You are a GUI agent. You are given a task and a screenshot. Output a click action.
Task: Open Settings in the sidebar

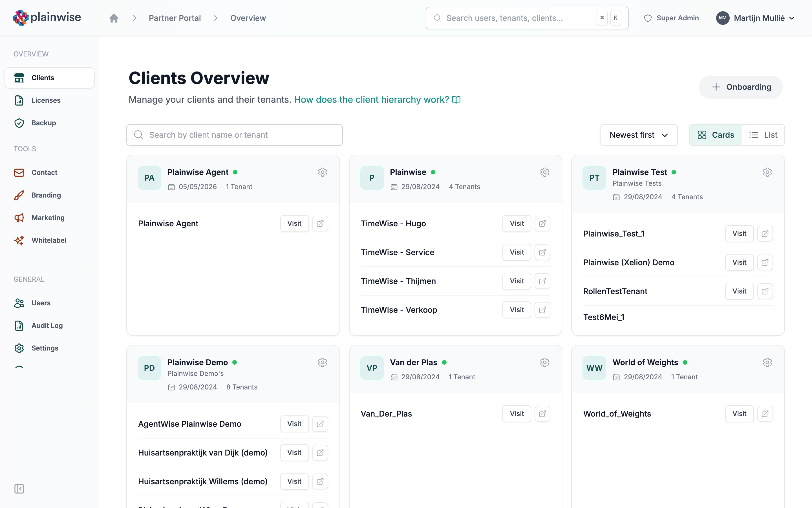click(x=49, y=348)
